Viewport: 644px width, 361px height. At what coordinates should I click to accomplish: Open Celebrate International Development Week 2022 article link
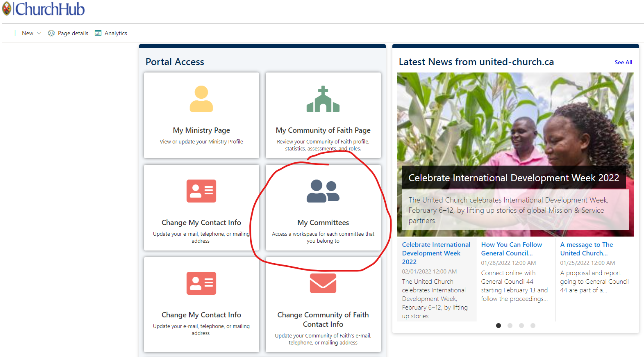[x=436, y=253]
